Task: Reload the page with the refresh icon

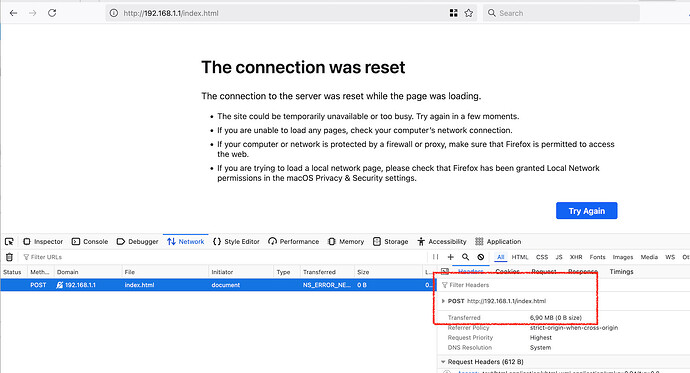Action: 52,13
